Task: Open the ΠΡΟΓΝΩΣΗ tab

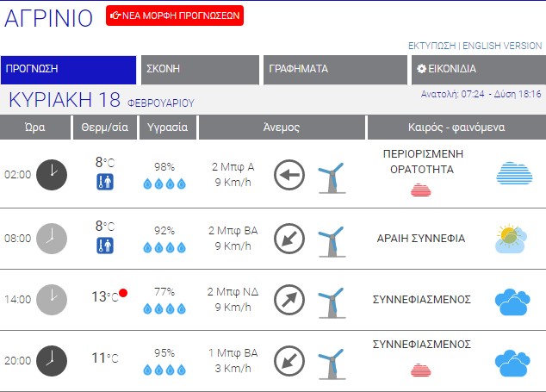Action: point(69,70)
